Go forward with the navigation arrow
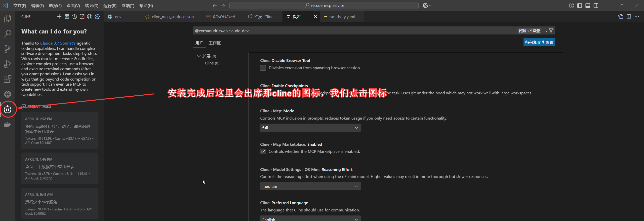644x221 pixels. coord(223,6)
